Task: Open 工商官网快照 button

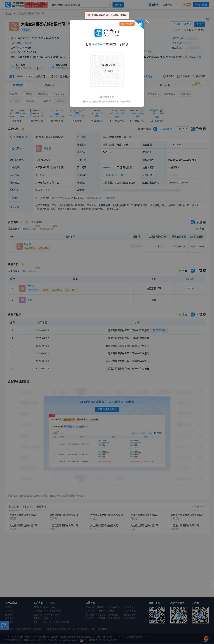Action: pos(164,129)
